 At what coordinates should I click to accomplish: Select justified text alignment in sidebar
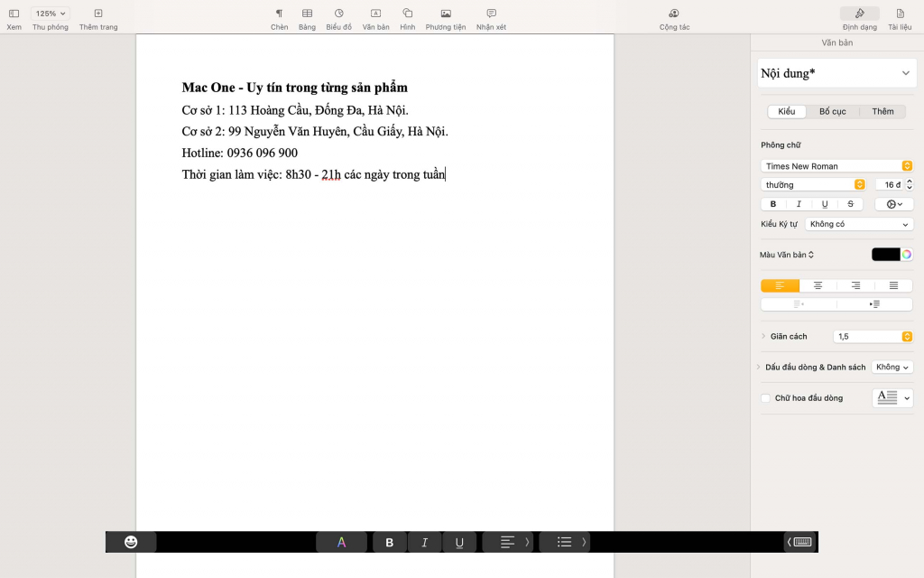point(894,285)
